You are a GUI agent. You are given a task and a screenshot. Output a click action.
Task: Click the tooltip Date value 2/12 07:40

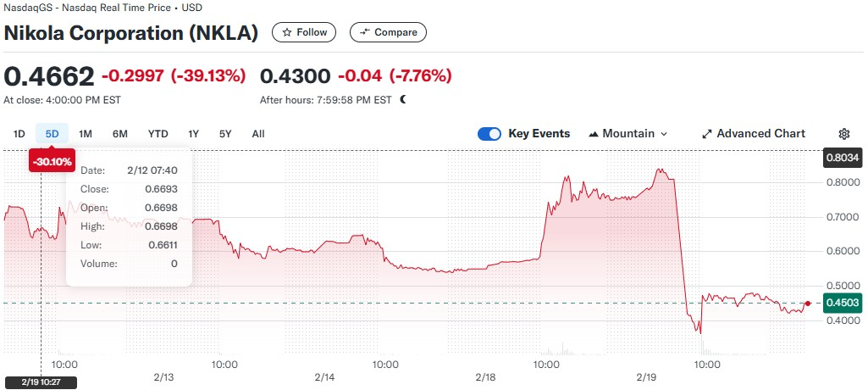point(152,170)
